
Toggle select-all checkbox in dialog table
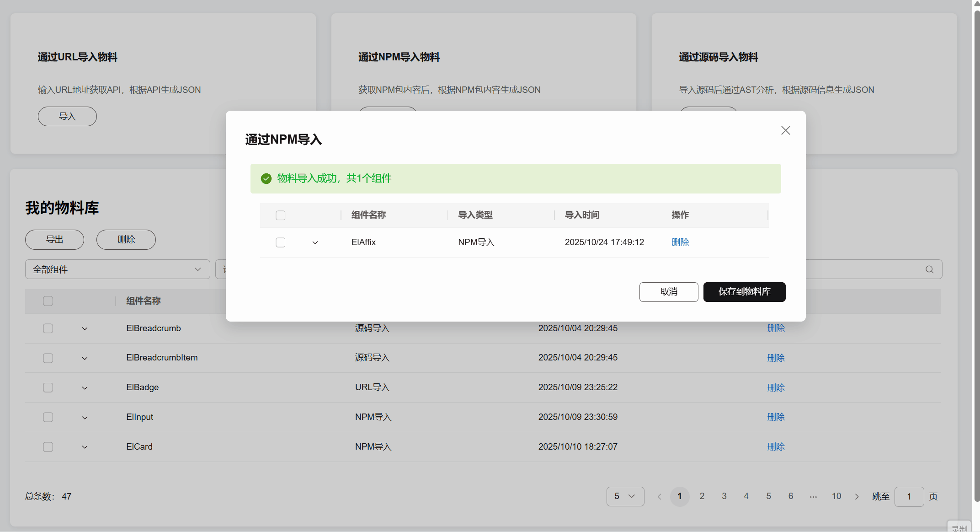click(x=281, y=215)
